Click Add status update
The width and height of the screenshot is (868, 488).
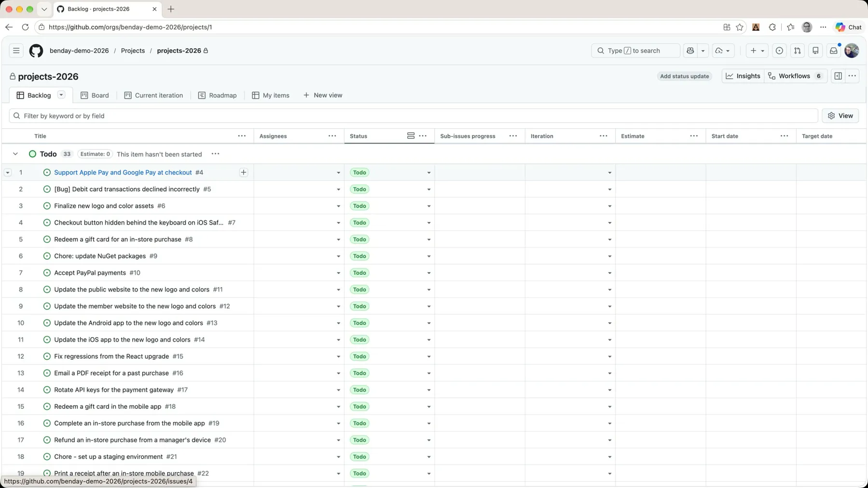(684, 76)
